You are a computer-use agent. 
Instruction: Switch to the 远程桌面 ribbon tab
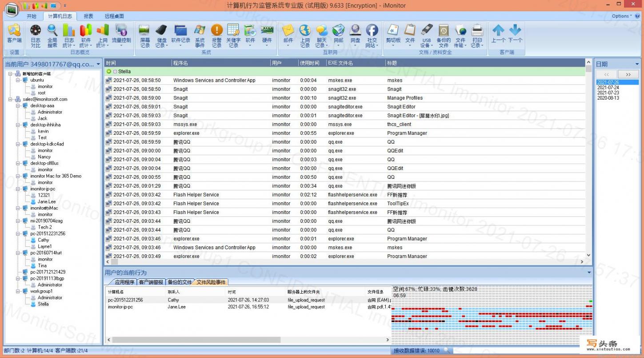tap(114, 16)
